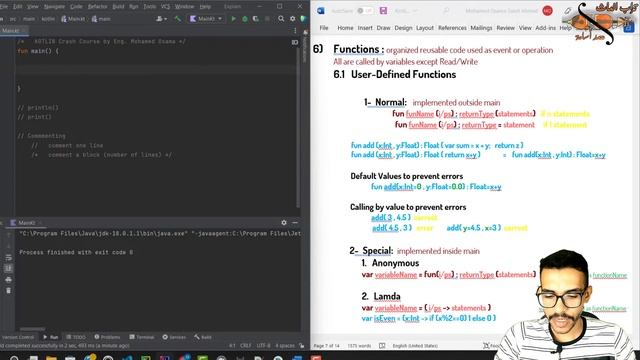Run the program with the green play icon

(x=233, y=19)
